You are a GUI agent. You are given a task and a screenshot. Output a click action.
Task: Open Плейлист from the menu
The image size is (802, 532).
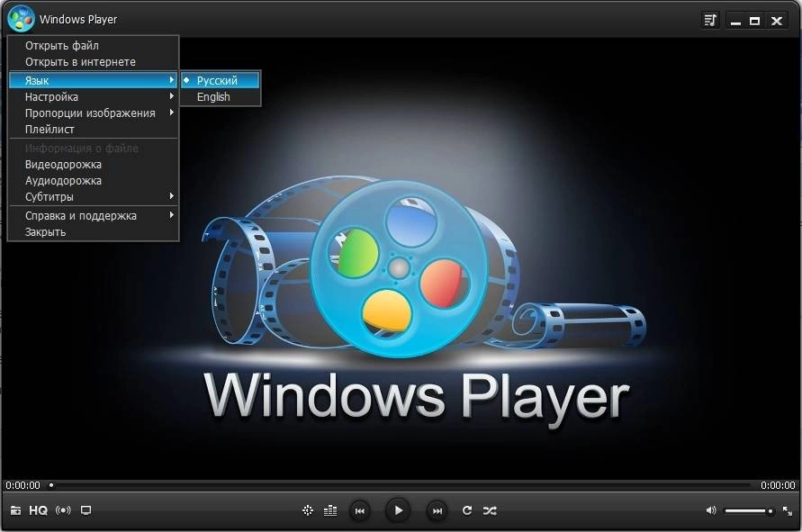click(x=93, y=130)
